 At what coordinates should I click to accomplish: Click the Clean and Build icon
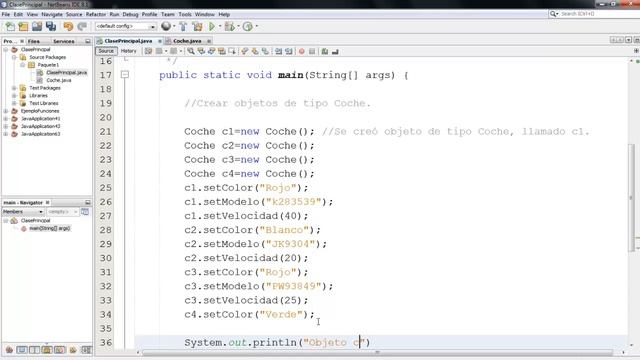(198, 27)
